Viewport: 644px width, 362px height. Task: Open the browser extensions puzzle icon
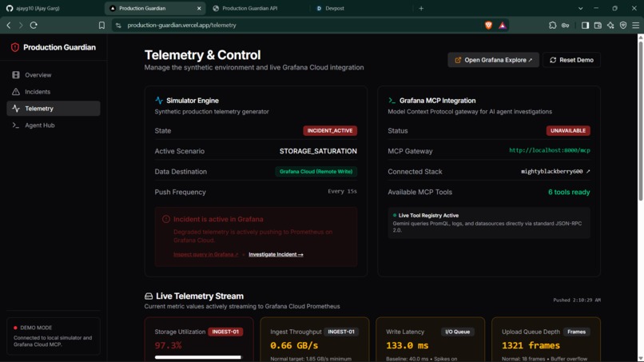pyautogui.click(x=552, y=26)
